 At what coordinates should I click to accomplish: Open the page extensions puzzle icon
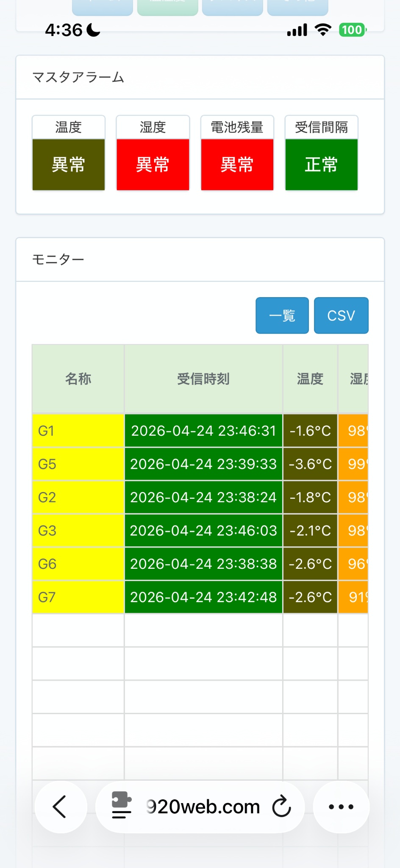122,805
